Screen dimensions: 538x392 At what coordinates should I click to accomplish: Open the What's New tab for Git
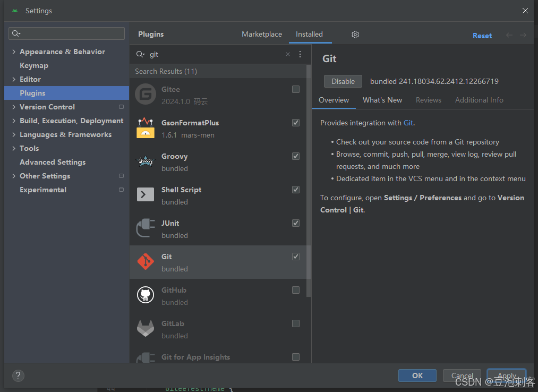382,100
